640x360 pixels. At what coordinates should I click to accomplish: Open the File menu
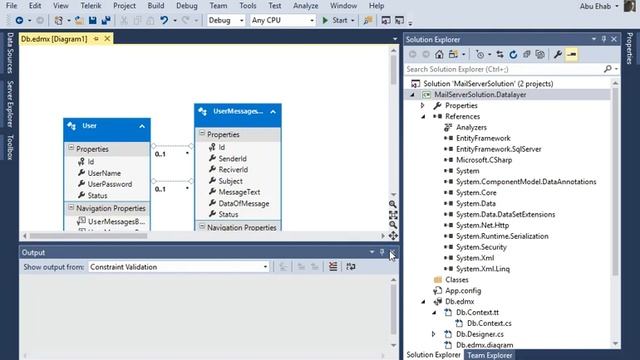click(11, 6)
